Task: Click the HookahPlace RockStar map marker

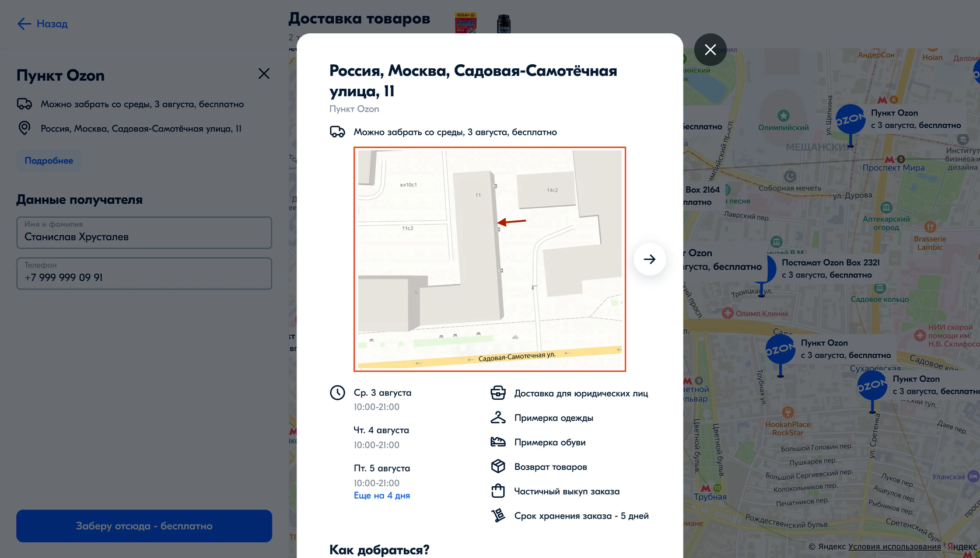Action: click(787, 412)
